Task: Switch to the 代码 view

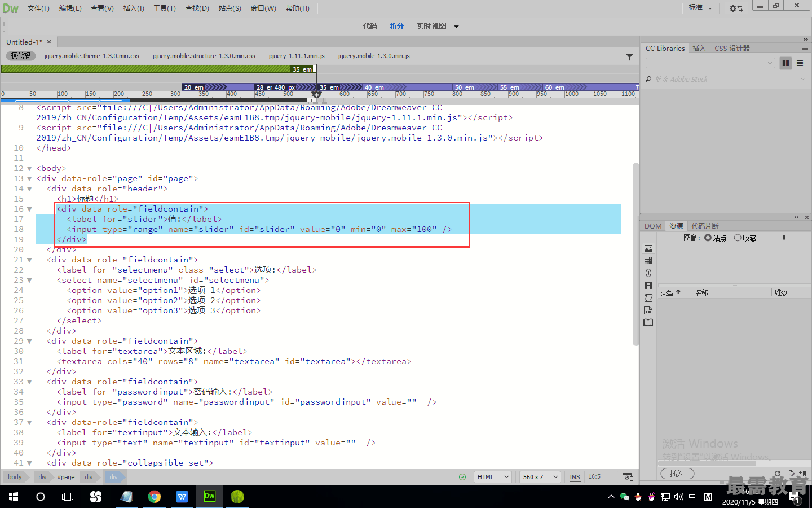Action: pyautogui.click(x=370, y=27)
